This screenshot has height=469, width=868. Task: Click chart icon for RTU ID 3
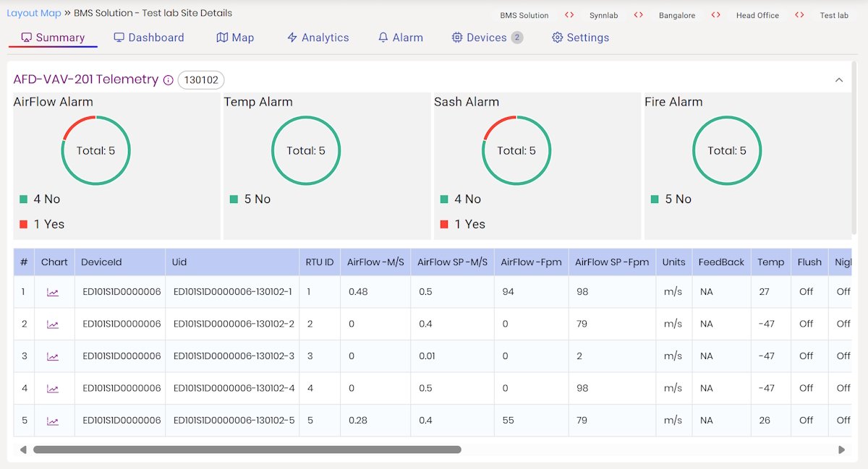point(53,356)
